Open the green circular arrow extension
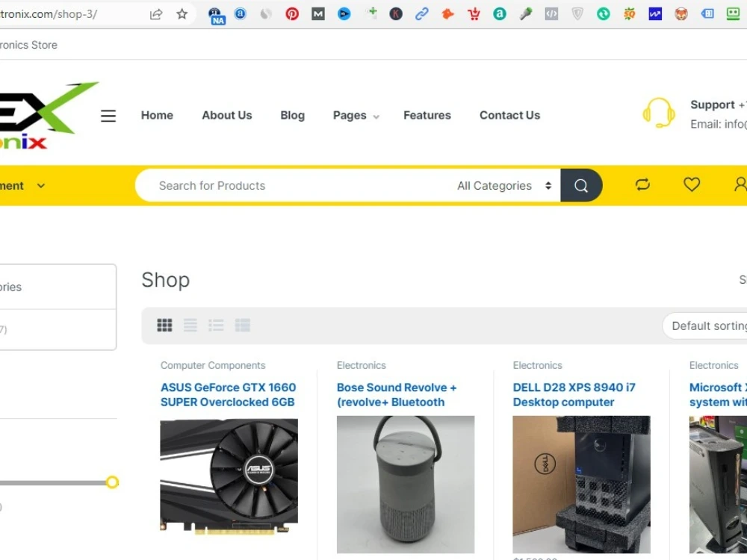The height and width of the screenshot is (560, 747). 604,14
